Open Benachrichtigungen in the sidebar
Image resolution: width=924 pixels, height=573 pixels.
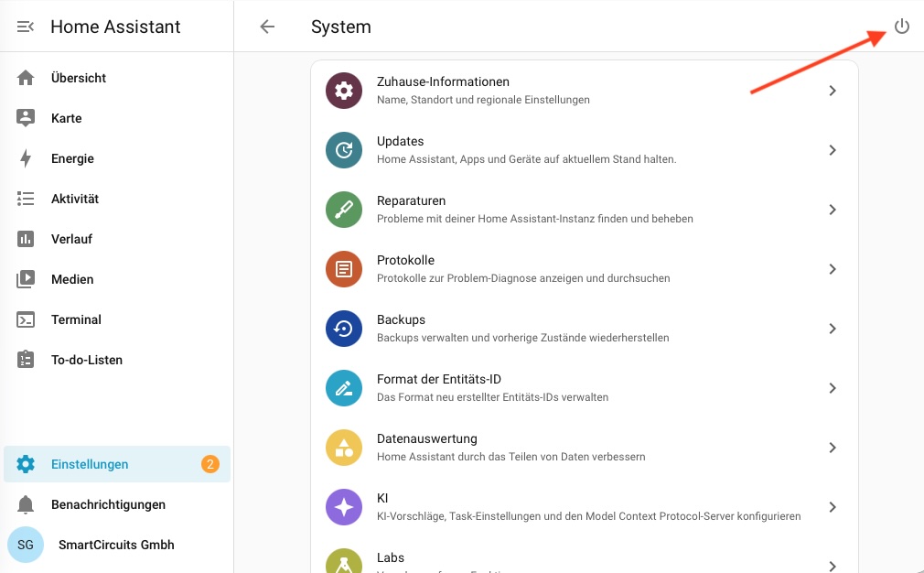(117, 504)
